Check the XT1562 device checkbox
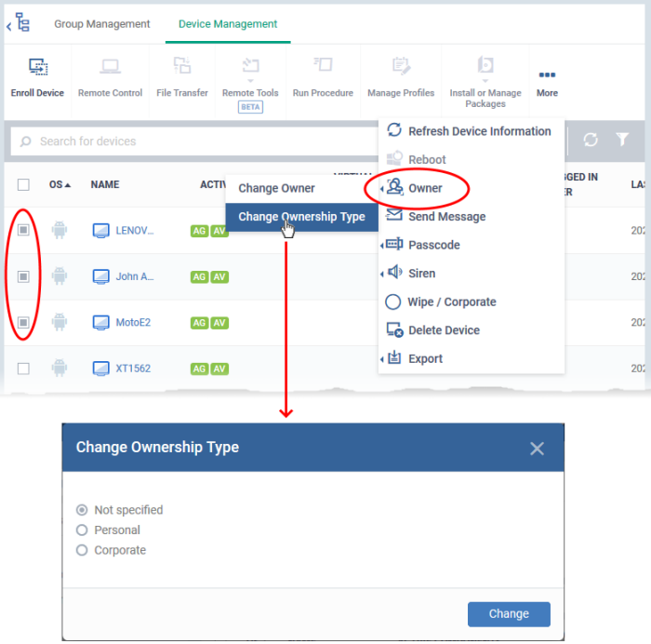Viewport: 651px width, 644px height. tap(23, 369)
